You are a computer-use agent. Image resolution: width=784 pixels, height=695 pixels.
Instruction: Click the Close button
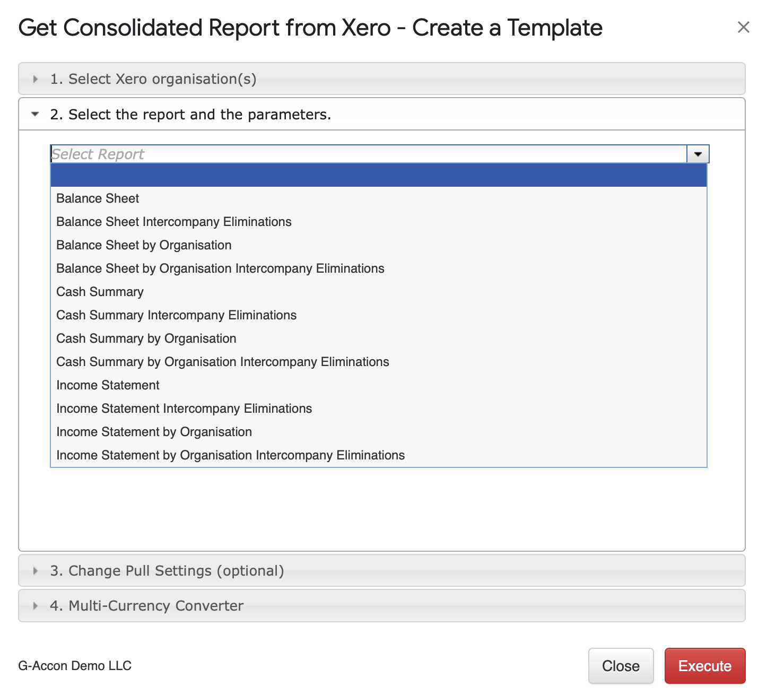pyautogui.click(x=621, y=666)
